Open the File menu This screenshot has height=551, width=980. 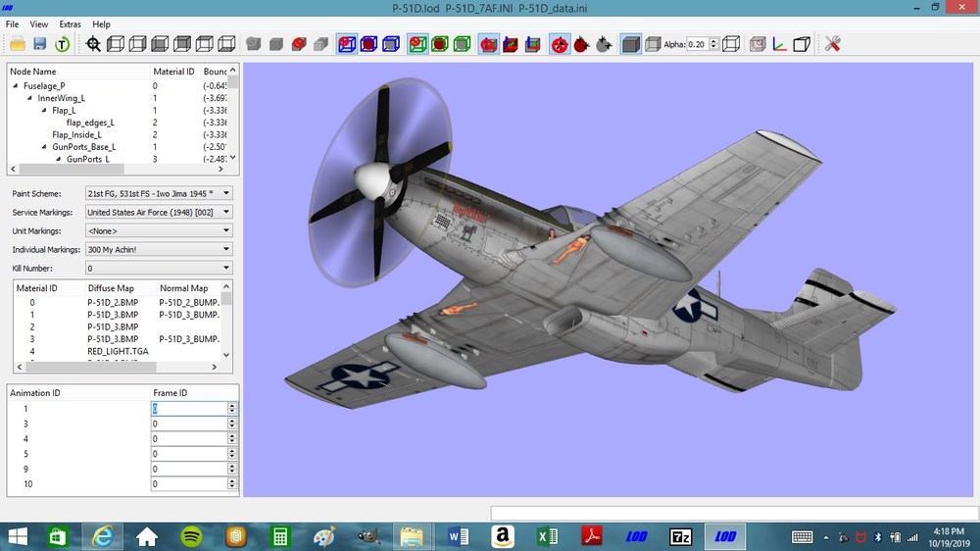12,24
